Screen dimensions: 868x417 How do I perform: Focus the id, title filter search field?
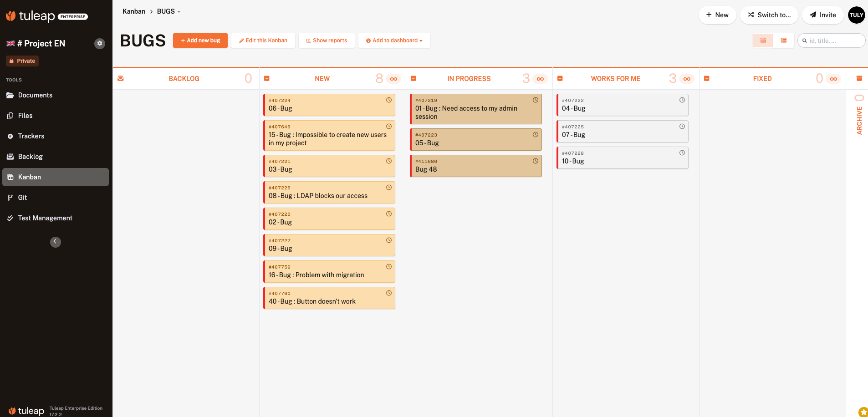pyautogui.click(x=834, y=41)
